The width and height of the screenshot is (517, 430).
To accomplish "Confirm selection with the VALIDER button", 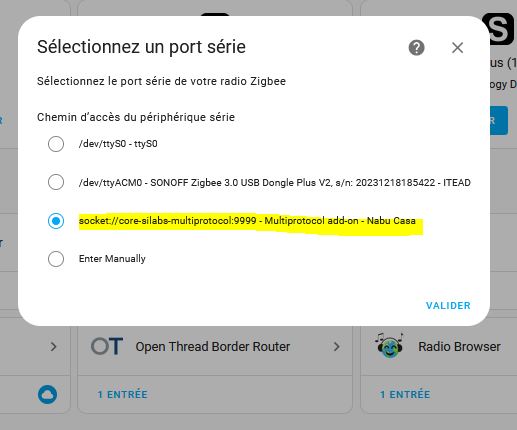I will [448, 305].
